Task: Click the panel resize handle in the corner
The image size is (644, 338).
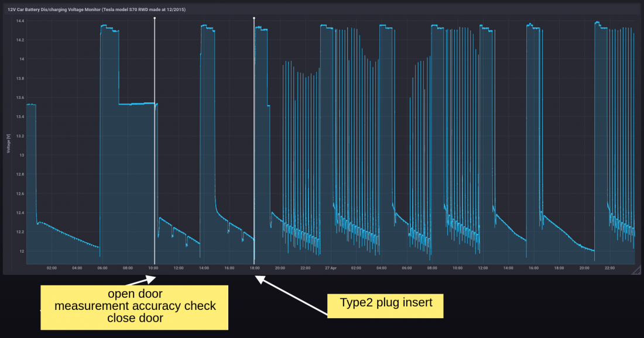Action: pyautogui.click(x=637, y=271)
